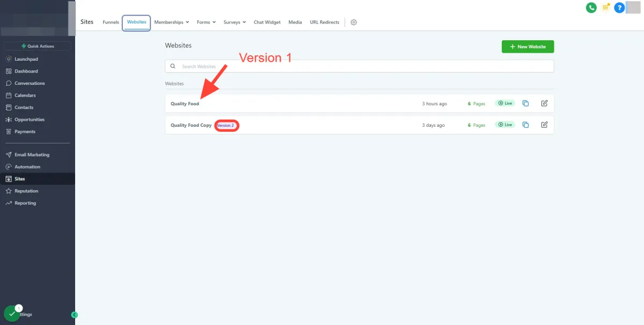The image size is (644, 325).
Task: Open the yellow notifications icon
Action: [606, 8]
